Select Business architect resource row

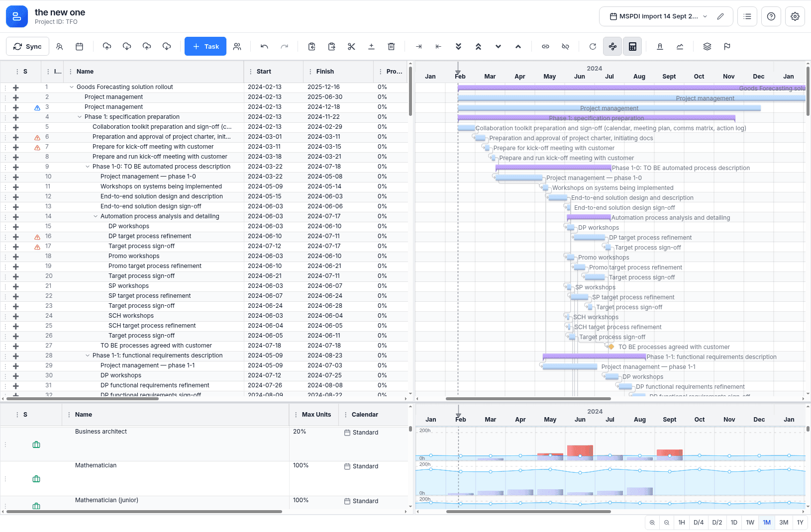(204, 444)
